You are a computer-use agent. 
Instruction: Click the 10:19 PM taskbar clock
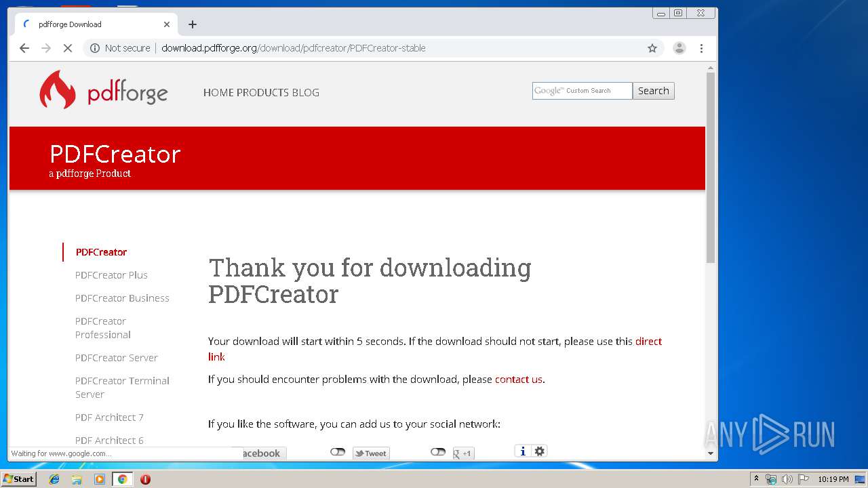[833, 479]
